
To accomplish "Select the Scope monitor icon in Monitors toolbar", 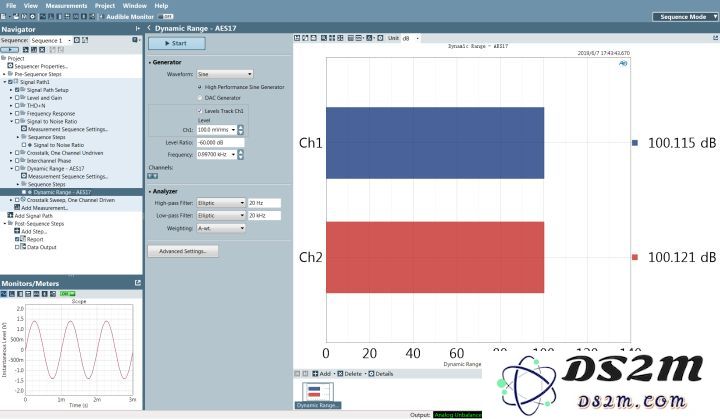I will click(4, 294).
